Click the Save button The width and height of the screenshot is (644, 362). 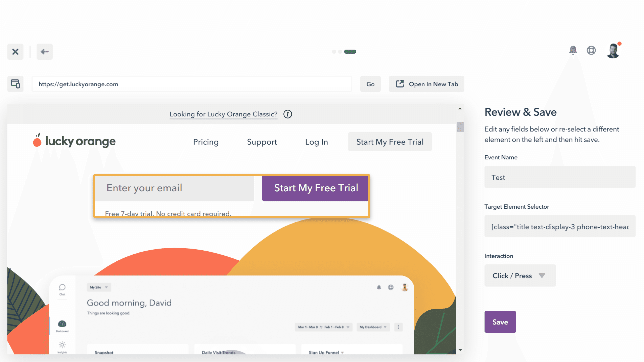500,322
